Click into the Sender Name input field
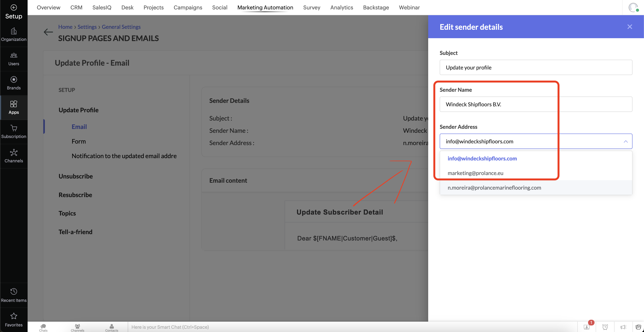This screenshot has height=332, width=644. (x=536, y=104)
